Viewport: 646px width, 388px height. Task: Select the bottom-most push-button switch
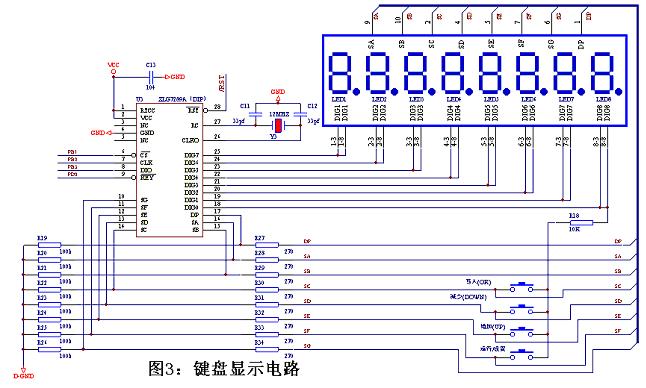(522, 355)
